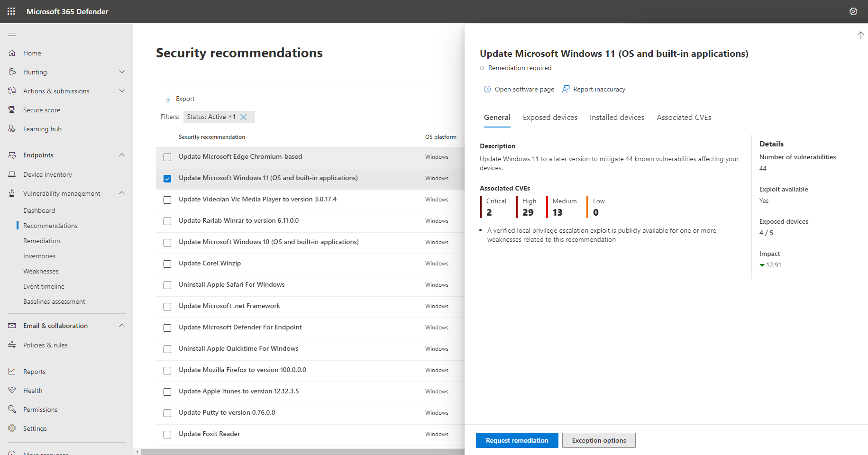Click the Permissions key icon

12,409
